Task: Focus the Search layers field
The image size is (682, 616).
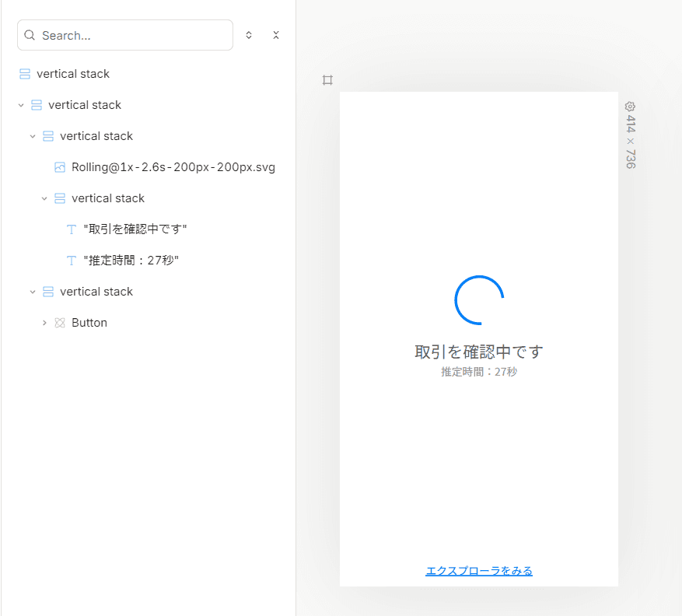Action: 125,35
